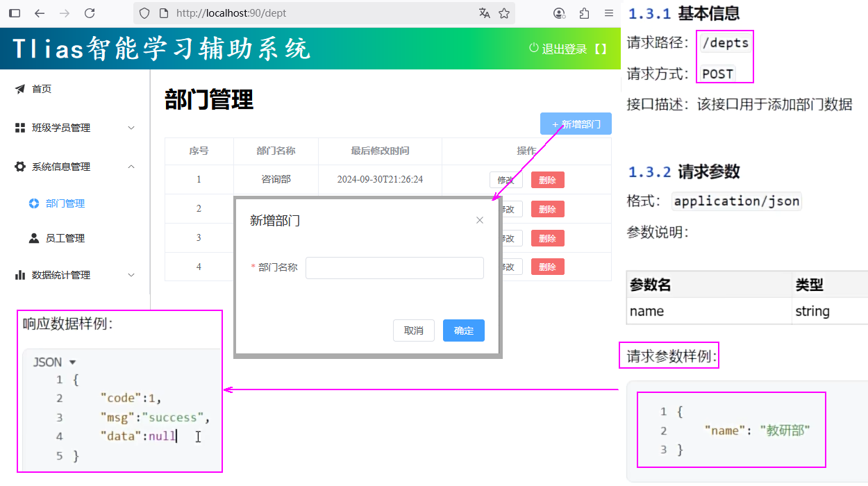Close the 新增部门 dialog with X
The width and height of the screenshot is (868, 486).
(x=480, y=220)
